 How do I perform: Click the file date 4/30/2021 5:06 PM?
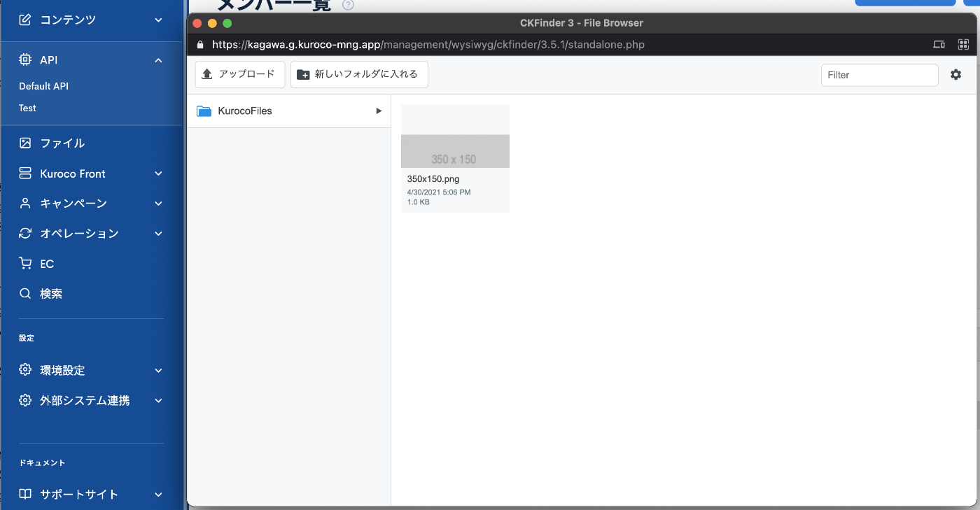point(439,192)
